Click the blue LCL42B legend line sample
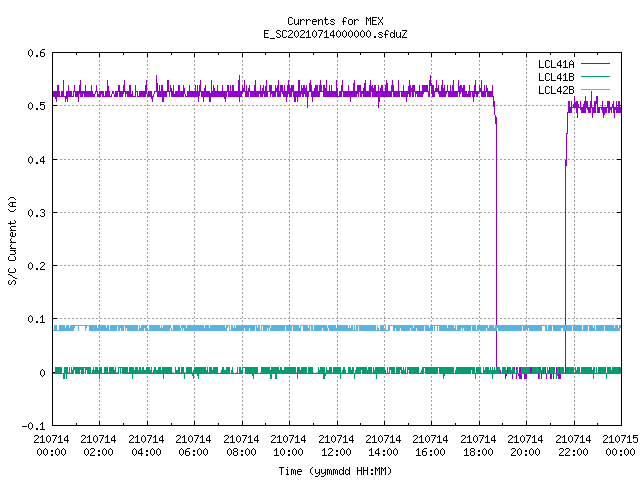Screen dimensions: 640x480 pyautogui.click(x=595, y=89)
